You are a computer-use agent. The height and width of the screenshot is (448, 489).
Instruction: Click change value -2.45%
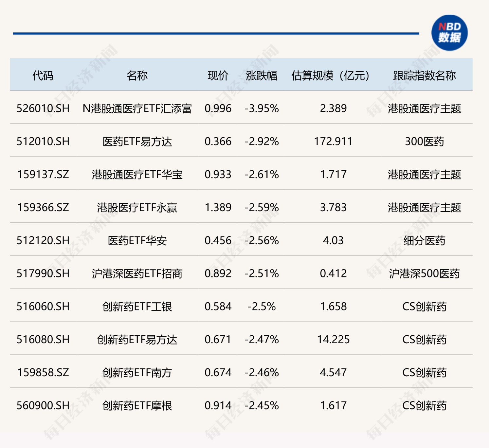point(262,406)
